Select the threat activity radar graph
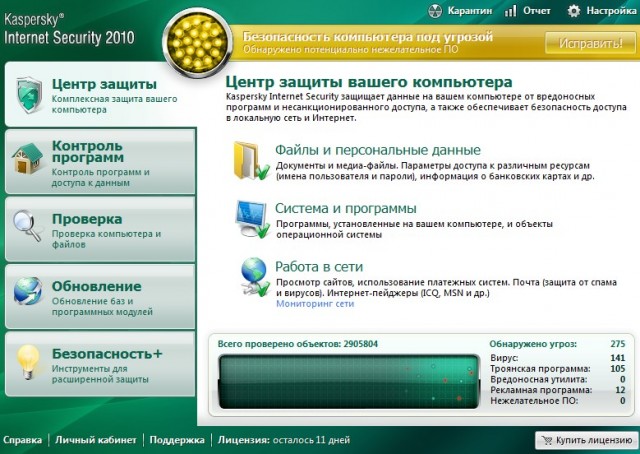The width and height of the screenshot is (640, 454). pos(349,382)
